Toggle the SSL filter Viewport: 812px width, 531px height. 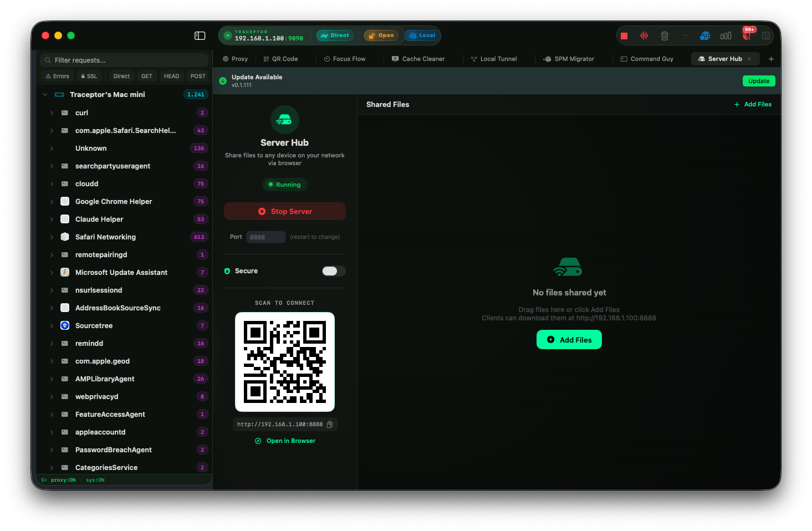pos(89,76)
